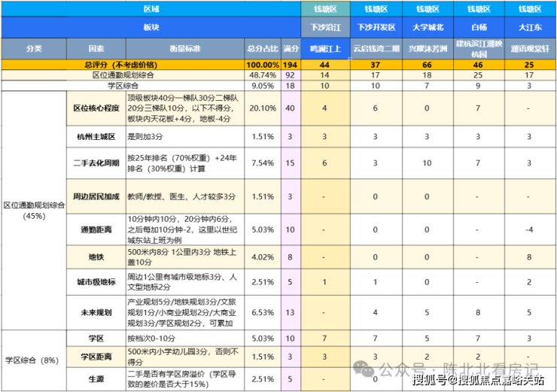The image size is (557, 392).
Task: Select the 15 full score cell
Action: coord(291,163)
